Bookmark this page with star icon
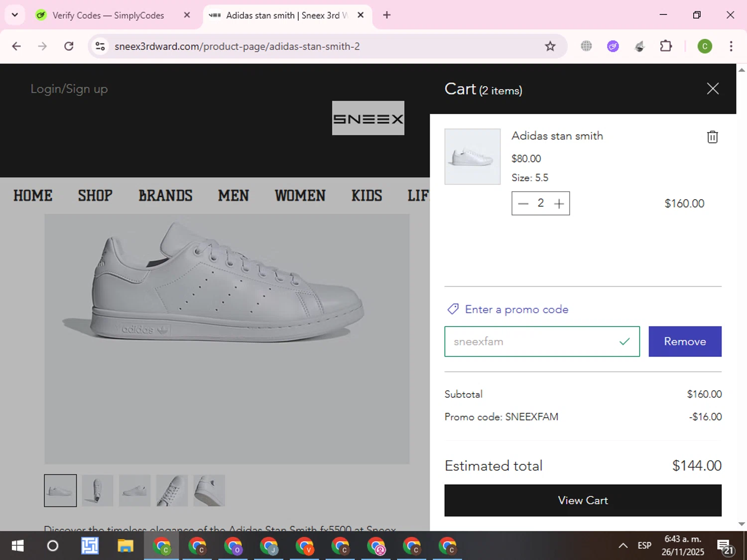 click(x=550, y=46)
